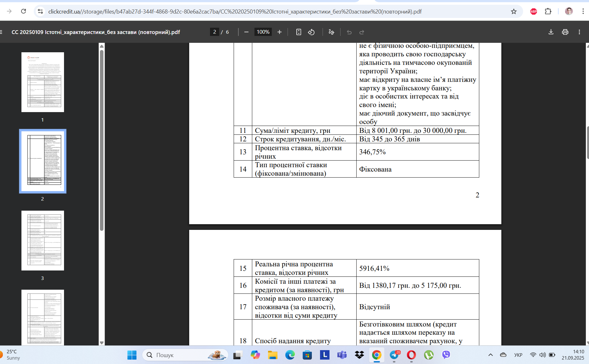Click the thumbnail panel scroll-up arrow
This screenshot has width=589, height=364.
[102, 46]
